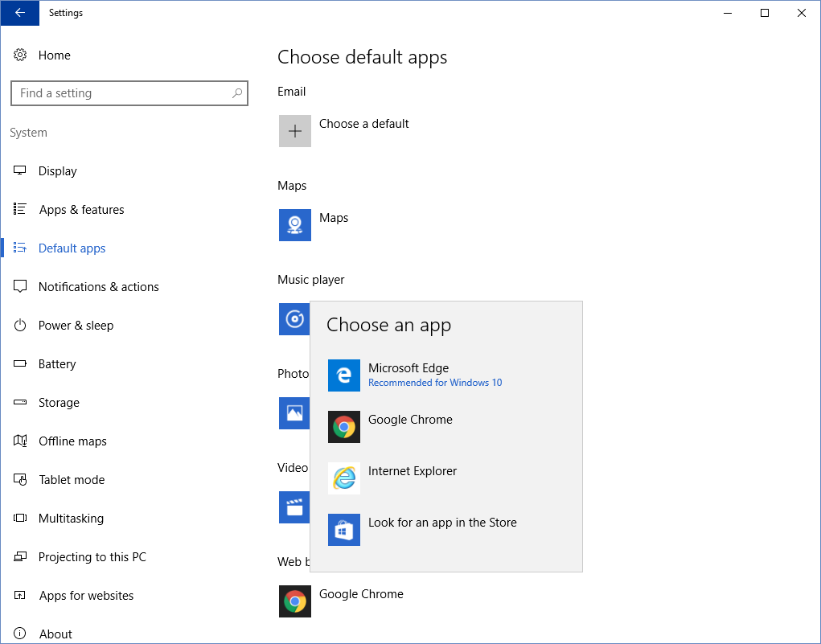Image resolution: width=821 pixels, height=644 pixels.
Task: Click the search magnifier icon
Action: 236,93
